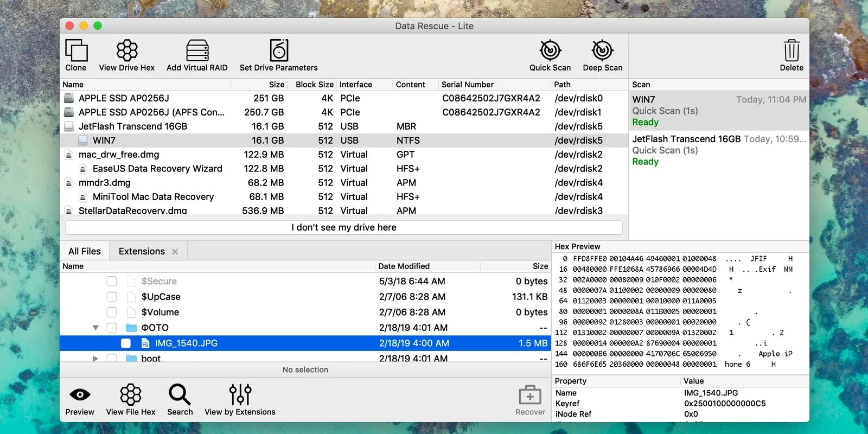The image size is (868, 434).
Task: Click the $UpCase file icon
Action: (x=131, y=297)
